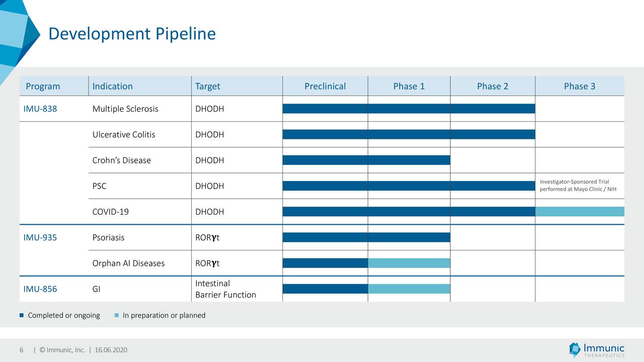Click the Multiple Sclerosis progress bar

pyautogui.click(x=409, y=109)
